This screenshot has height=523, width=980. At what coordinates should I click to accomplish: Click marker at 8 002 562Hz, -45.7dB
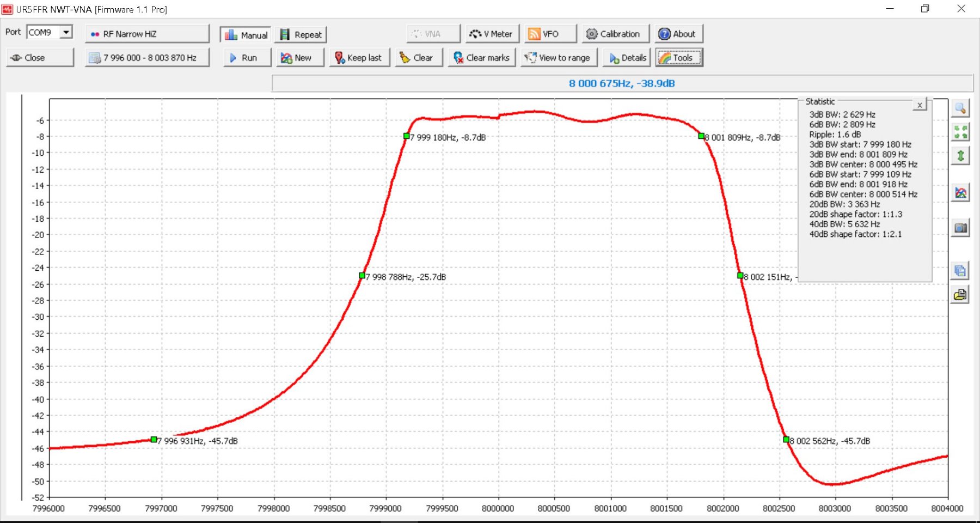[x=786, y=439]
